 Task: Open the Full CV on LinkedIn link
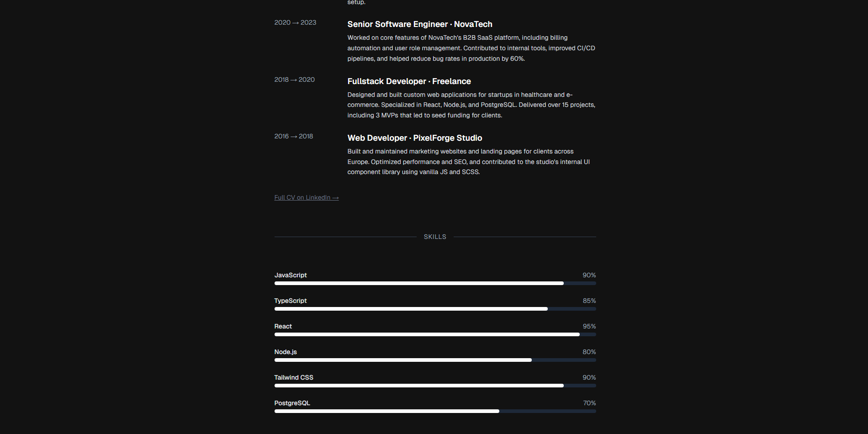(307, 198)
